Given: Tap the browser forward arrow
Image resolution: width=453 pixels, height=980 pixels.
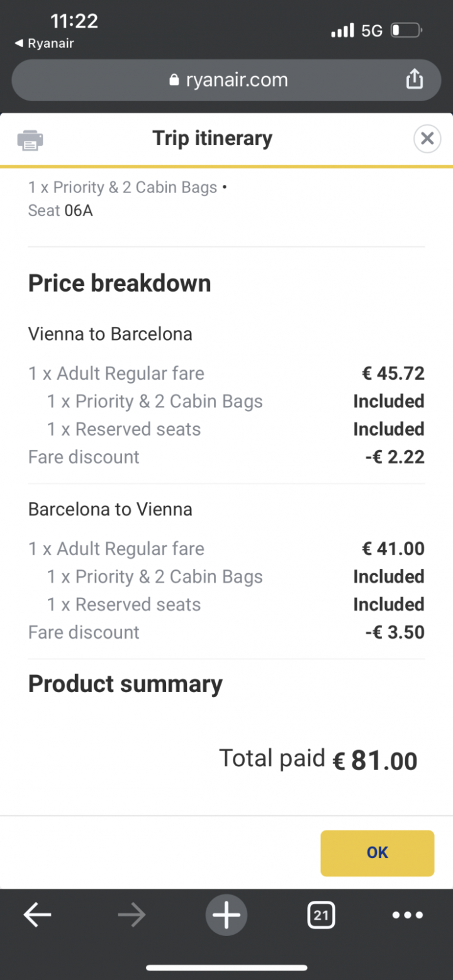Looking at the screenshot, I should click(131, 915).
